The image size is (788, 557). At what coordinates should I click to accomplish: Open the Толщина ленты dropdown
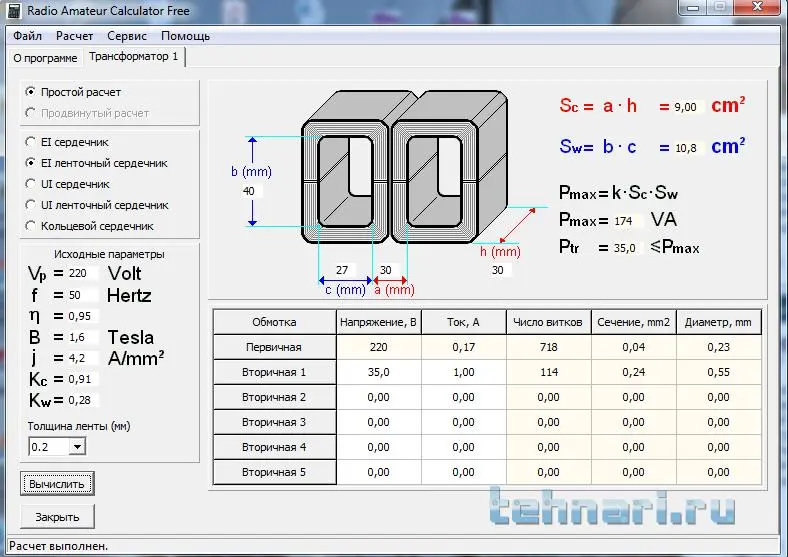[77, 447]
